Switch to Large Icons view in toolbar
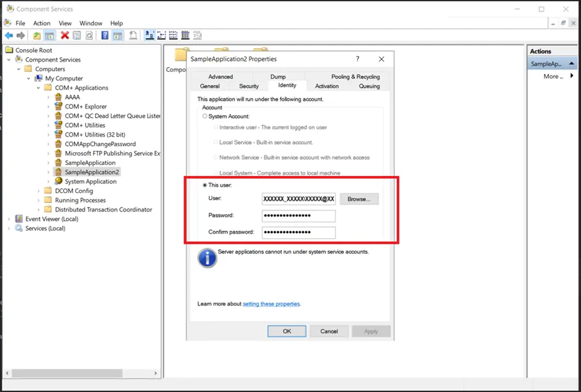 (150, 36)
